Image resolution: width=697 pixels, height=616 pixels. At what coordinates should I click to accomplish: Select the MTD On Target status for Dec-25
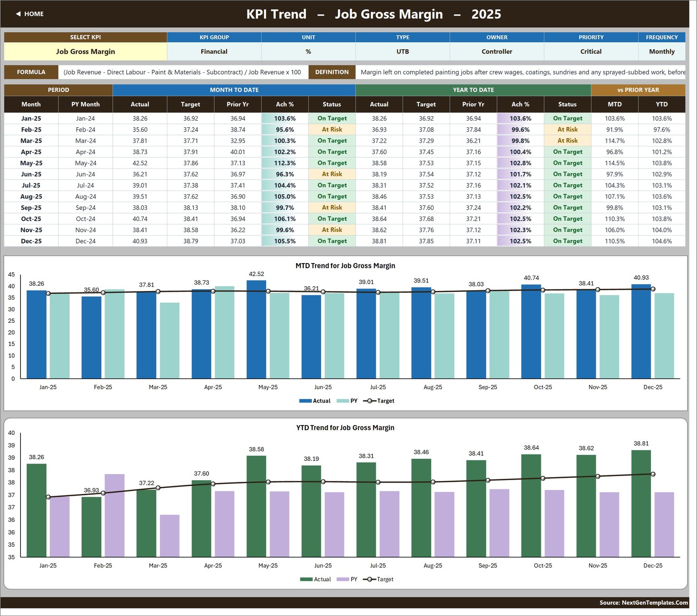(332, 241)
